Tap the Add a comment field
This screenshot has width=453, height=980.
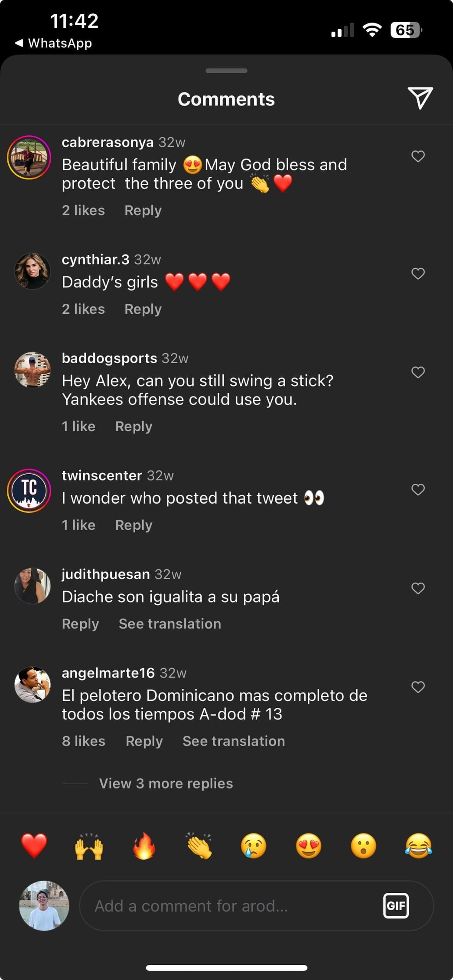pyautogui.click(x=230, y=905)
